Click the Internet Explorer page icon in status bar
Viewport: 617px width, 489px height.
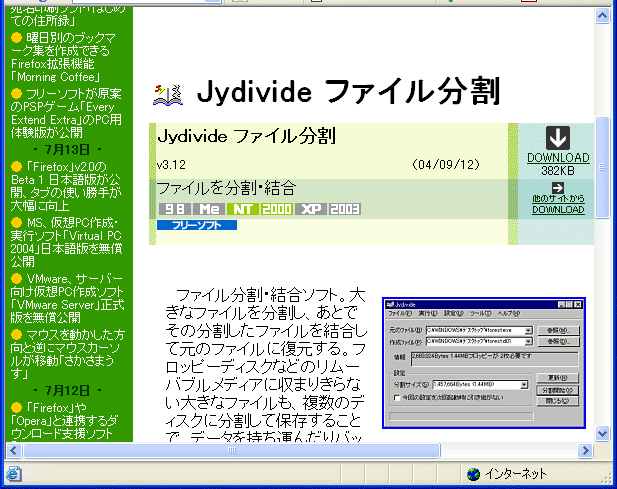(13, 474)
